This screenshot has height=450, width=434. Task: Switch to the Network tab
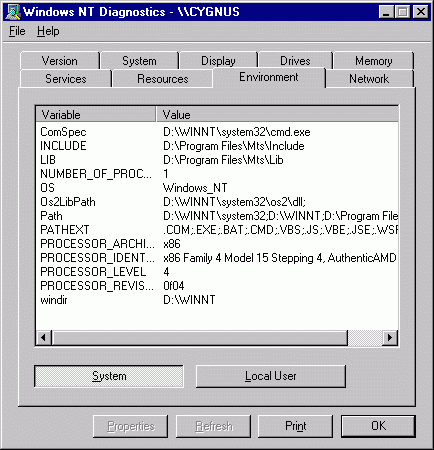point(369,79)
